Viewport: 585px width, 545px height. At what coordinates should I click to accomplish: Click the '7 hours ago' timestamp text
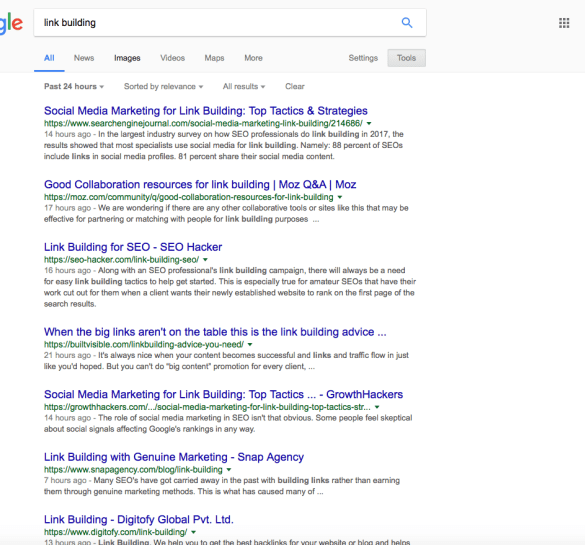[x=65, y=480]
